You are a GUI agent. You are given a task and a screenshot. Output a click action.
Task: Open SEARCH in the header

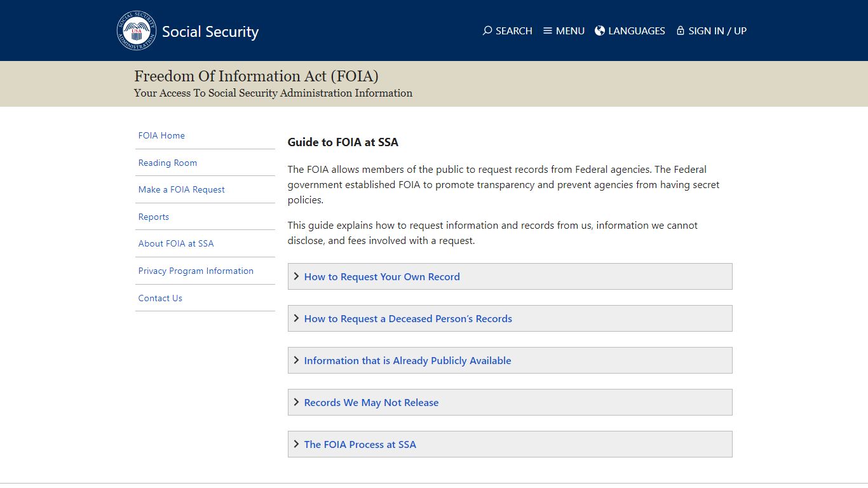pos(514,30)
